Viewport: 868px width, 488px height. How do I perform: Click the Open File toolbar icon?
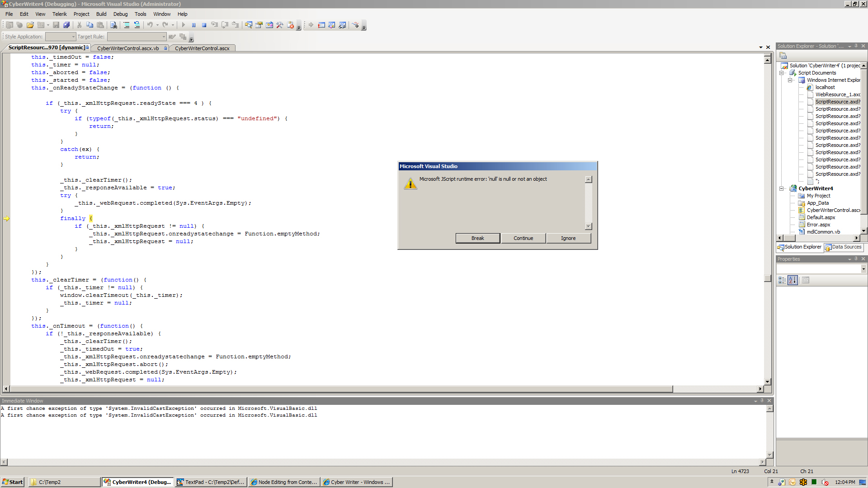coord(30,25)
